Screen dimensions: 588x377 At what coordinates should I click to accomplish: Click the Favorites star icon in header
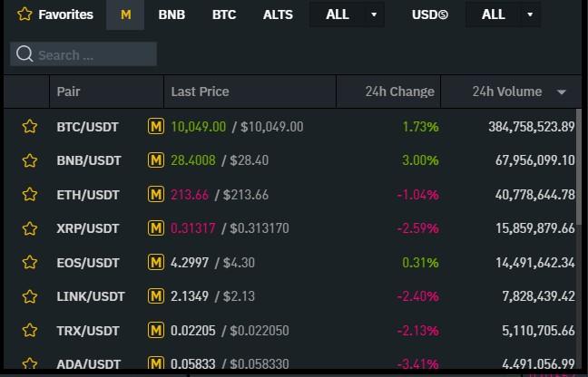coord(24,14)
